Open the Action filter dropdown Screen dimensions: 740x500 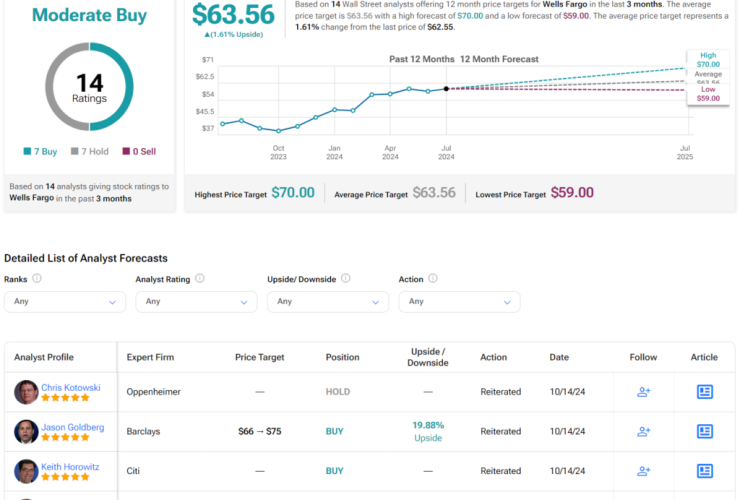(460, 302)
